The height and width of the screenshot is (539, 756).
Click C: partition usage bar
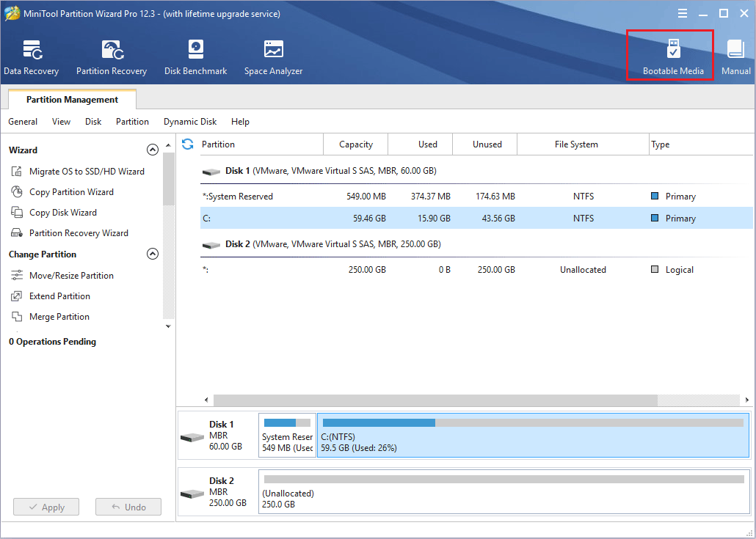534,422
